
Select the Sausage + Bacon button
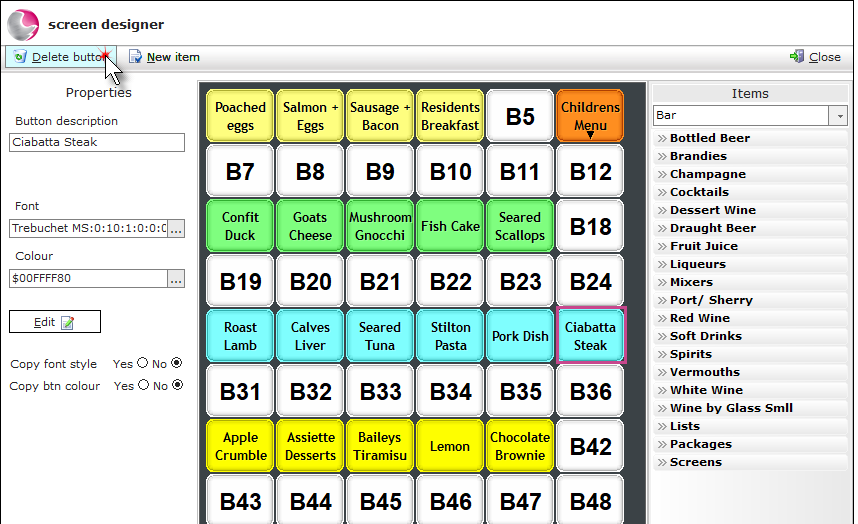coord(380,116)
